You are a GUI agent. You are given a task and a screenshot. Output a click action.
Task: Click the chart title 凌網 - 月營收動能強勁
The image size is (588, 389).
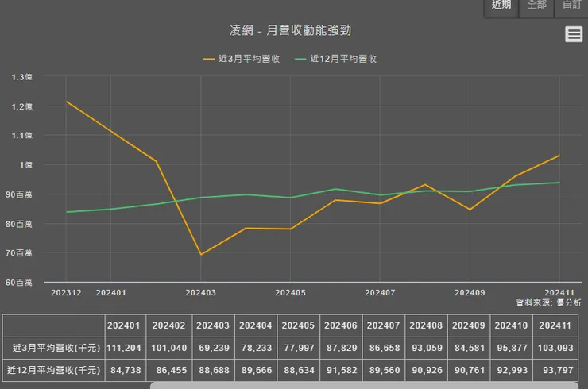pyautogui.click(x=291, y=30)
